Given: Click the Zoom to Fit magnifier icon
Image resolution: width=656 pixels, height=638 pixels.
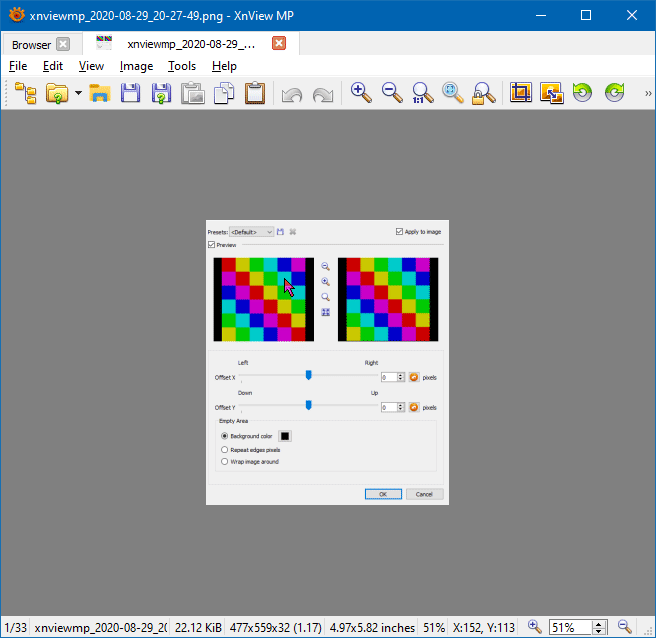Looking at the screenshot, I should (453, 92).
